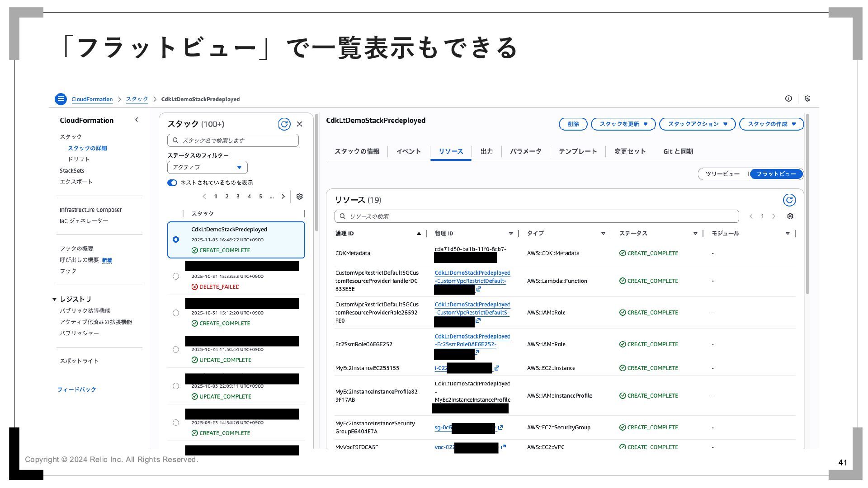Collapse the registry section
Screen dimensions: 868x488
tap(54, 299)
